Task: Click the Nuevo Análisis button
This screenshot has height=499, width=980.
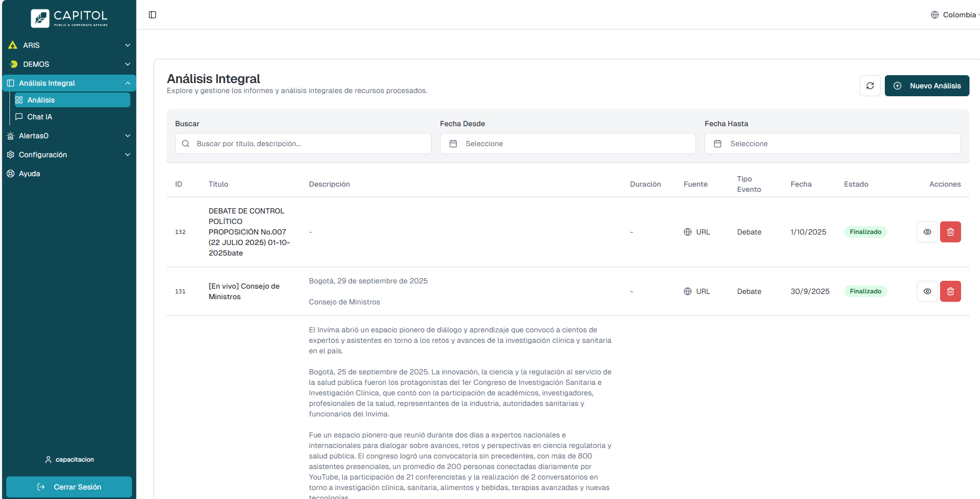Action: click(x=927, y=85)
